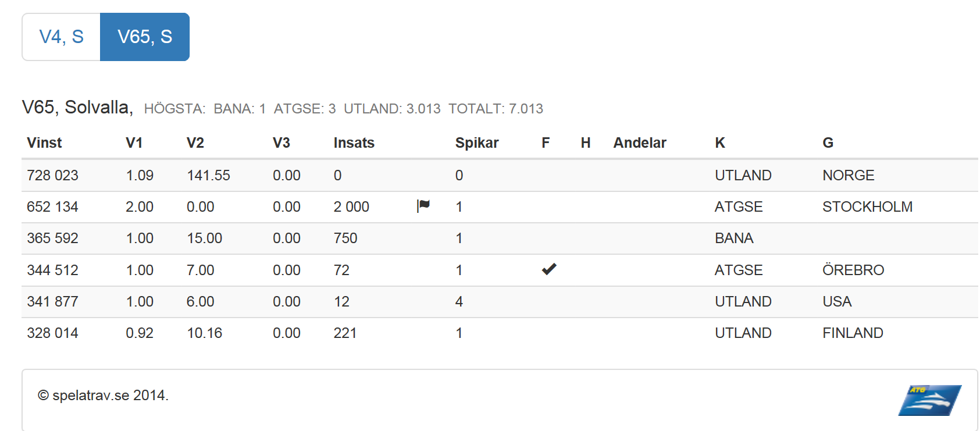Select the V65, S tab
The height and width of the screenshot is (431, 980).
145,37
